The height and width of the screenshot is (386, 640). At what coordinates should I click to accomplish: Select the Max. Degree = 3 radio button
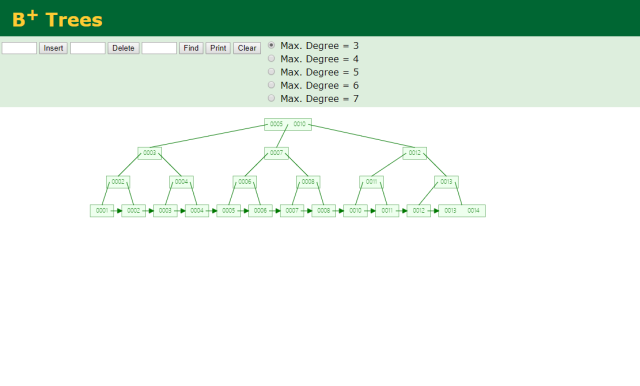271,45
